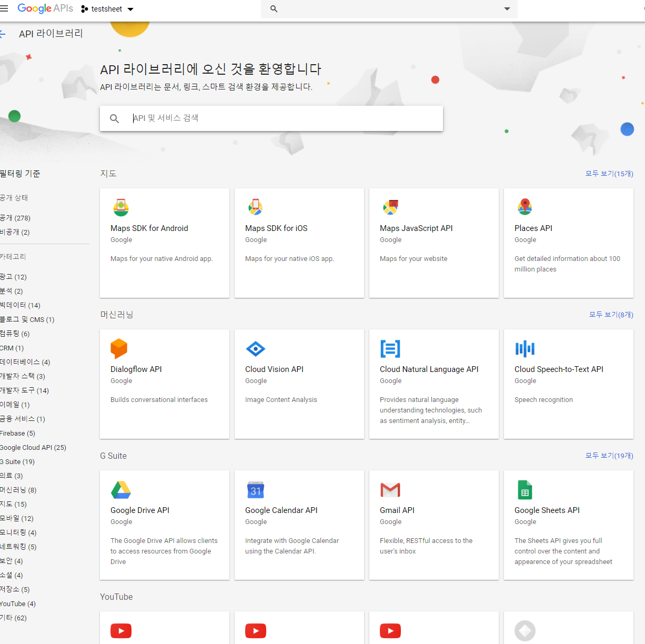Open the Gmail API envelope icon

390,490
